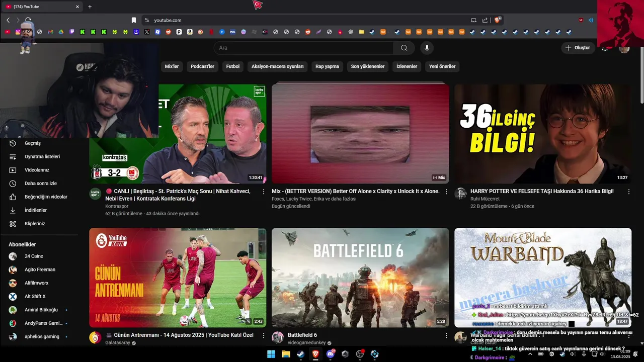Open options menu for Battlefield 6 video
This screenshot has height=362, width=644.
[x=446, y=335]
